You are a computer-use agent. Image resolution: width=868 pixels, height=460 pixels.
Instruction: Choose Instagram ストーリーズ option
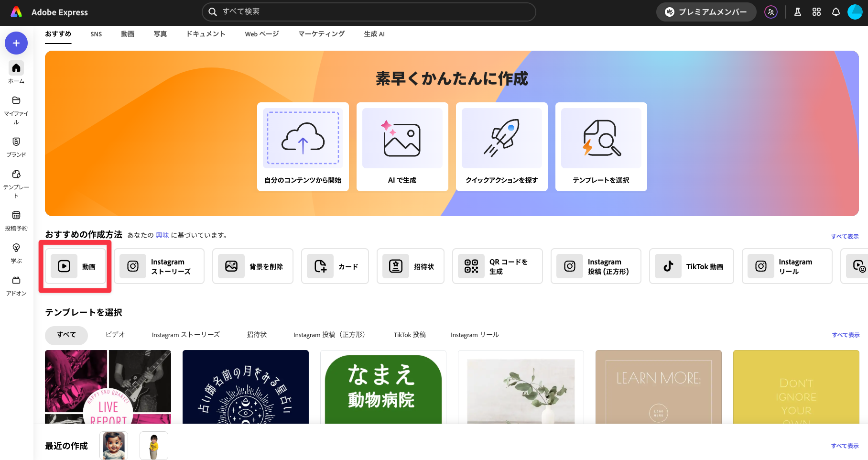coord(159,266)
